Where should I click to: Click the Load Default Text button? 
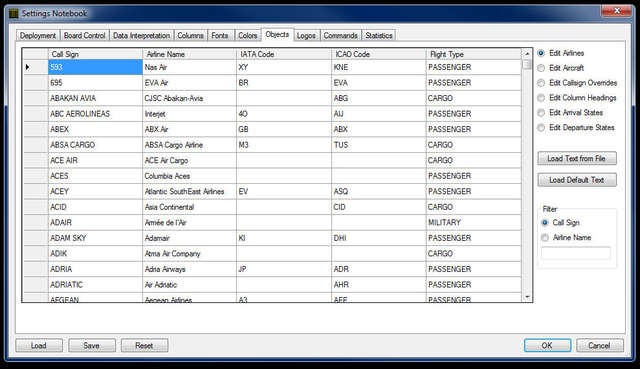577,180
